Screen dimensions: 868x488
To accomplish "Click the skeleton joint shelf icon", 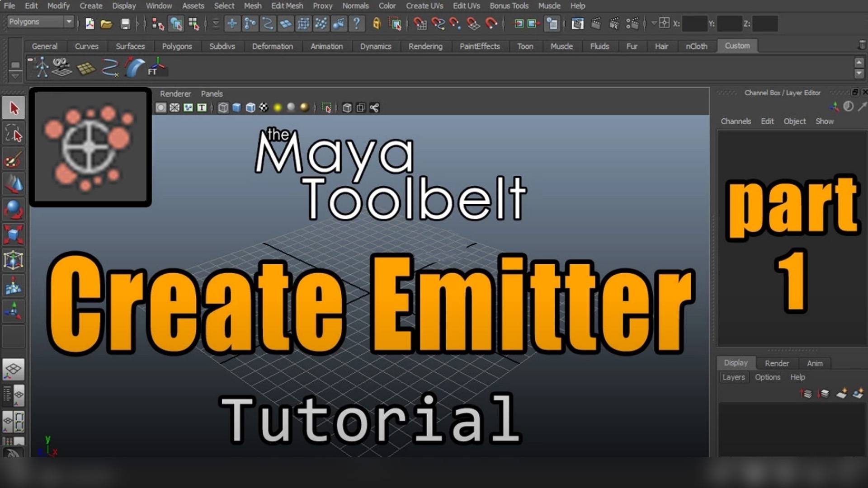I will [x=42, y=67].
